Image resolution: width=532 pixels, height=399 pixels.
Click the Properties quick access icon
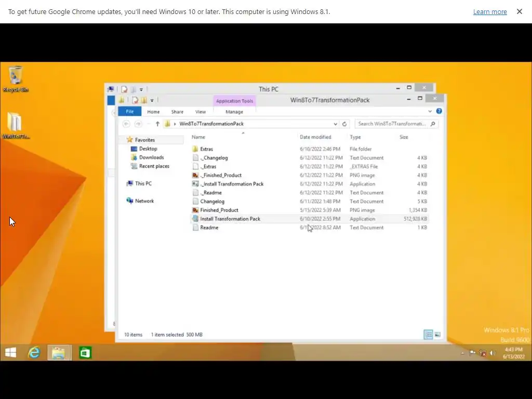pyautogui.click(x=135, y=100)
